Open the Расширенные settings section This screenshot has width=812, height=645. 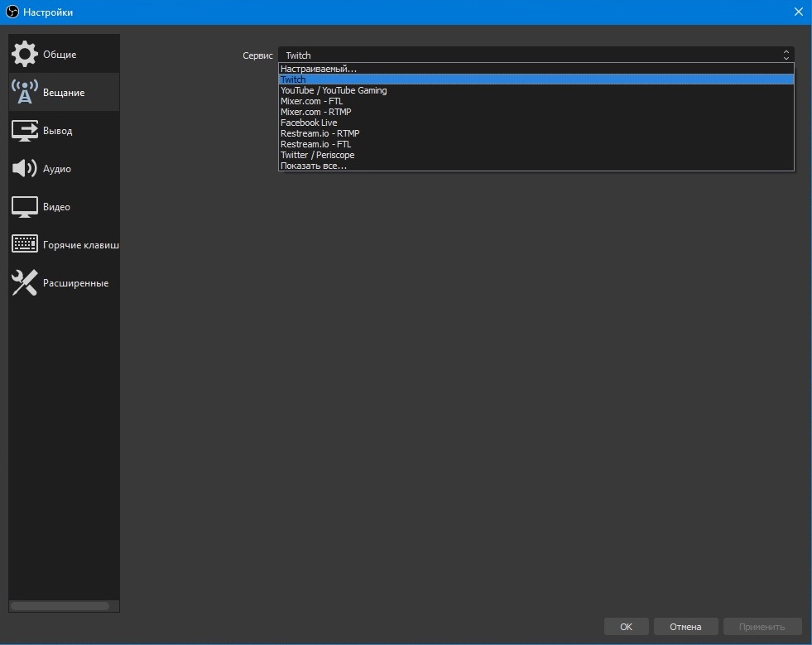tap(64, 283)
